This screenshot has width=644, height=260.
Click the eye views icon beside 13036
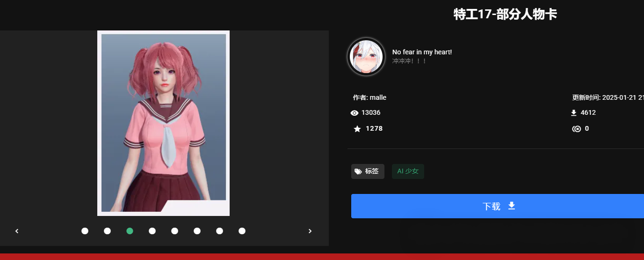click(355, 113)
